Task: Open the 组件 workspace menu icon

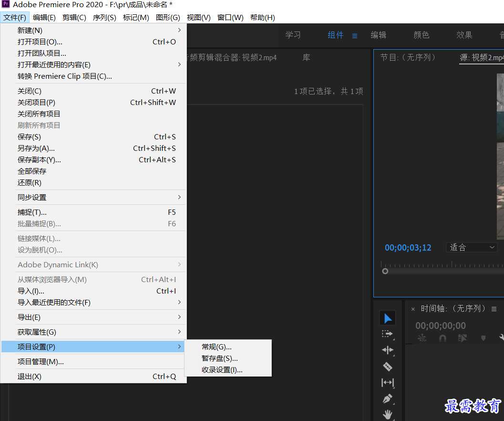Action: coord(355,36)
